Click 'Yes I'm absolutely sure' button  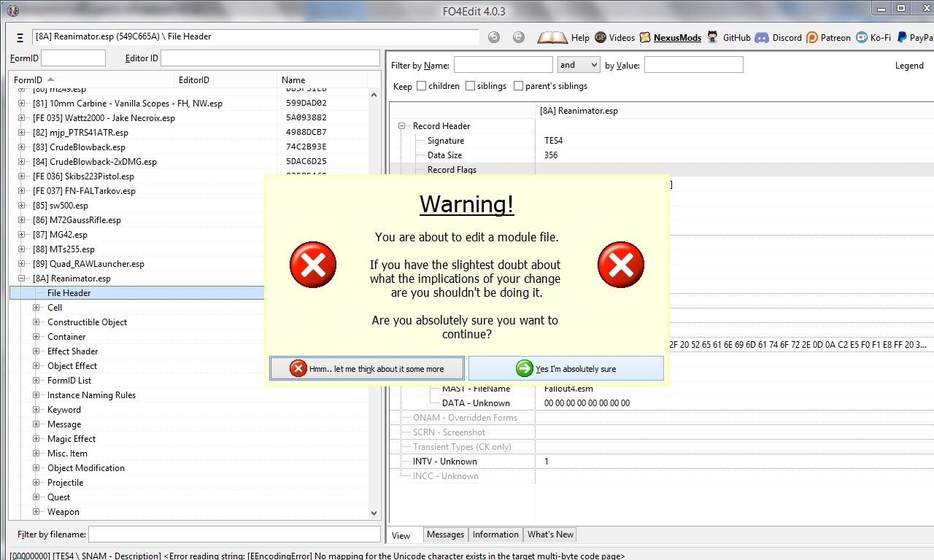pos(566,368)
